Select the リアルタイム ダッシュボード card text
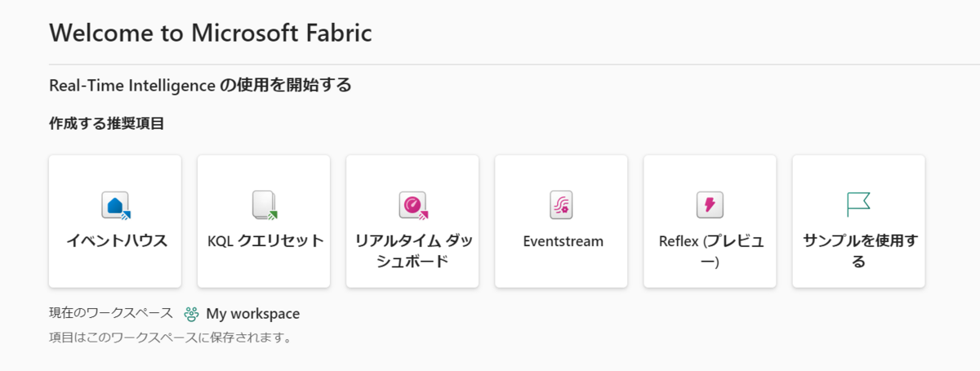Screen dimensions: 980x371 click(412, 251)
